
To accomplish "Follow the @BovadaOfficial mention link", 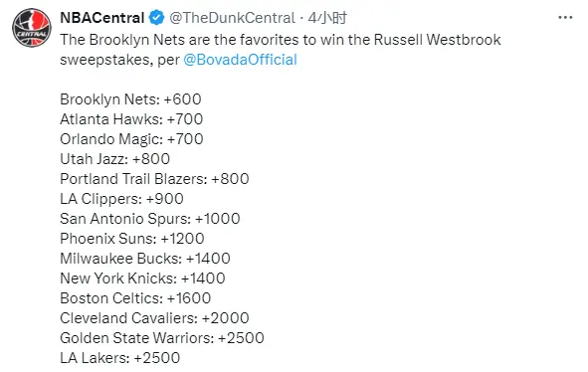I will 240,60.
